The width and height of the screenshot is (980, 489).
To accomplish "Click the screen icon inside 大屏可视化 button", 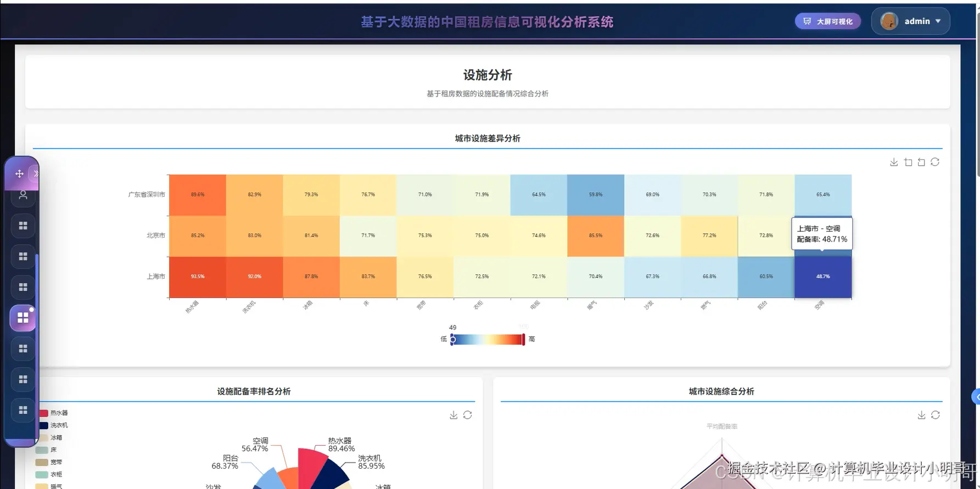I will coord(807,21).
